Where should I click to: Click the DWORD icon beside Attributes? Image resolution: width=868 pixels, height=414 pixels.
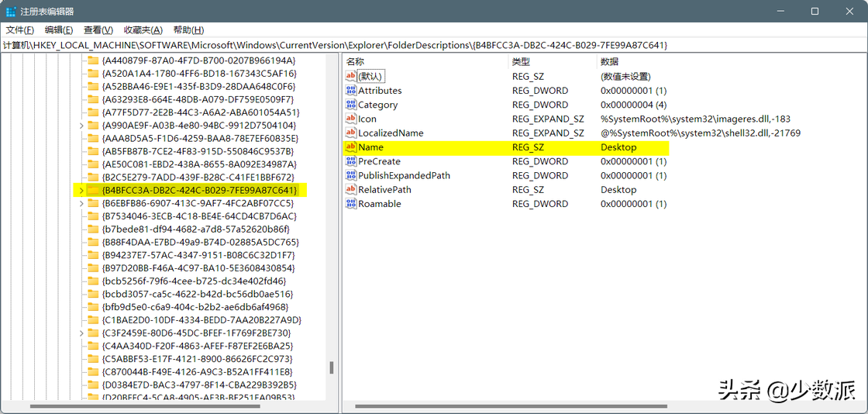click(x=350, y=91)
